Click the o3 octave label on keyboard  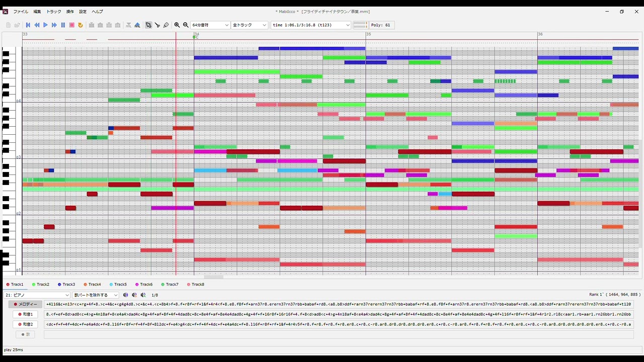19,157
